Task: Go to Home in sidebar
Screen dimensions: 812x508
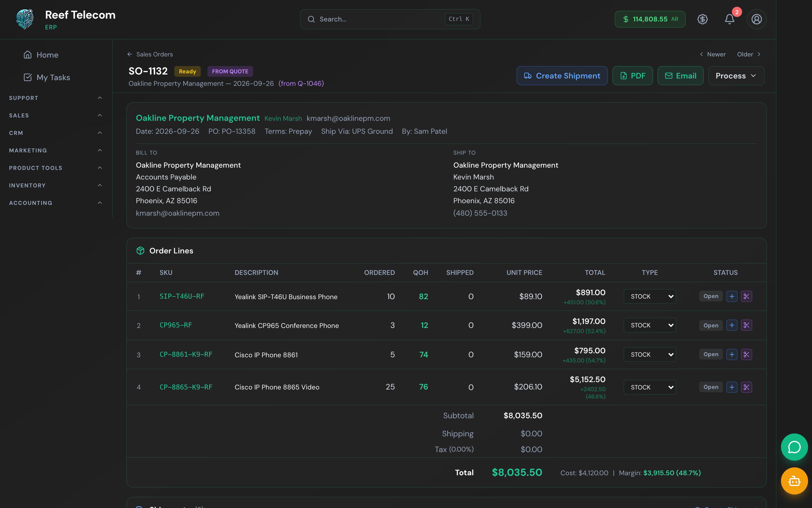Action: (41, 55)
